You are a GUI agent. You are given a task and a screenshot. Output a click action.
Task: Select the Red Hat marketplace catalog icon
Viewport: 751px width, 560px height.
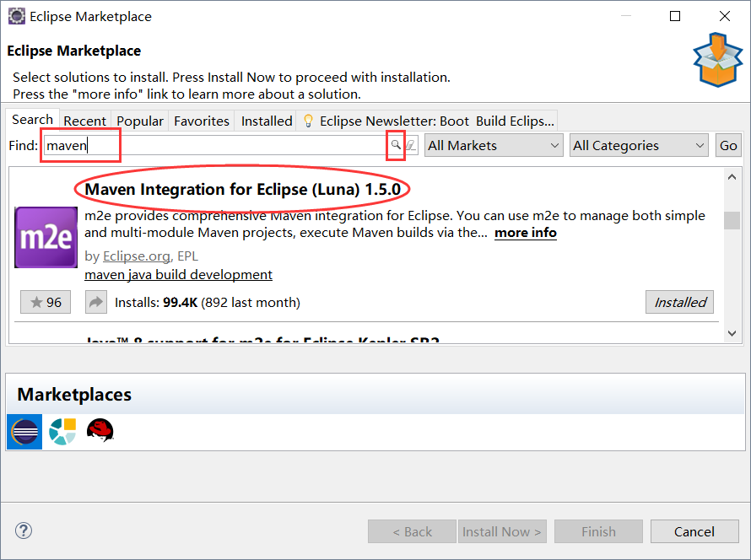tap(100, 430)
